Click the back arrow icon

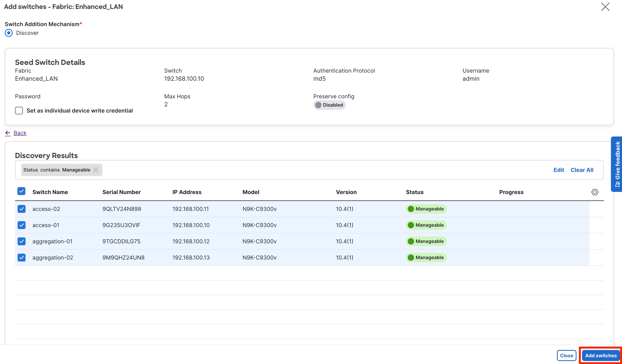point(8,133)
